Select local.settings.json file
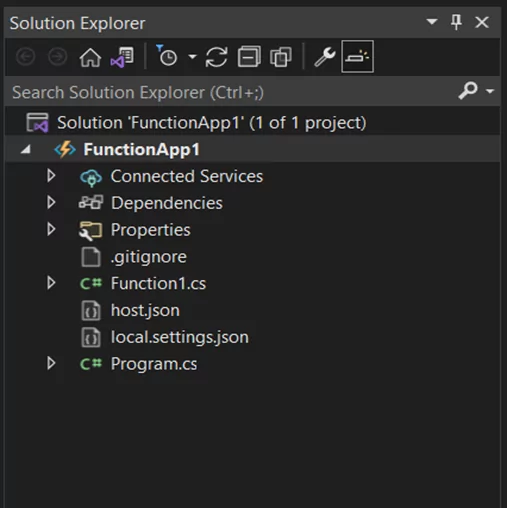507x508 pixels. [180, 337]
